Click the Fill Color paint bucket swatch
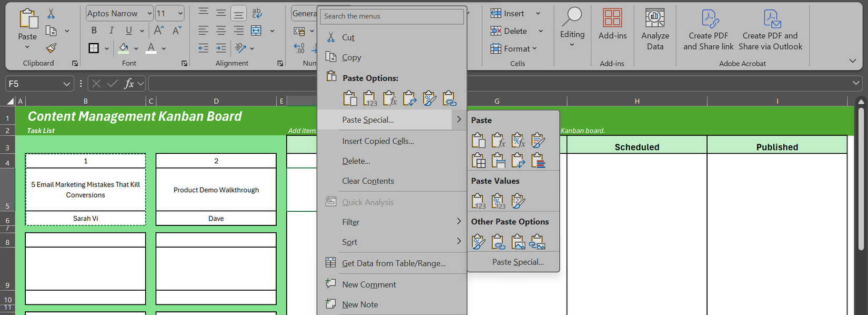The image size is (868, 315). 124,48
